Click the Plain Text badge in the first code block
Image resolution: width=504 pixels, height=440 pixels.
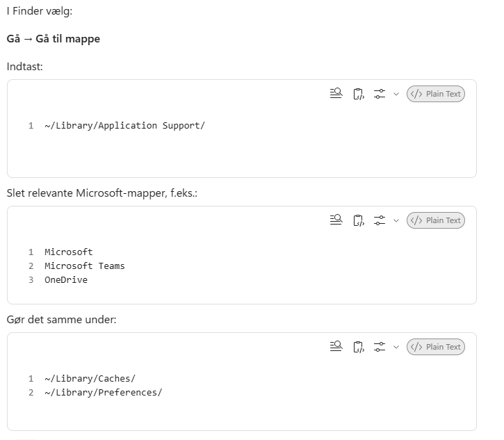(436, 94)
